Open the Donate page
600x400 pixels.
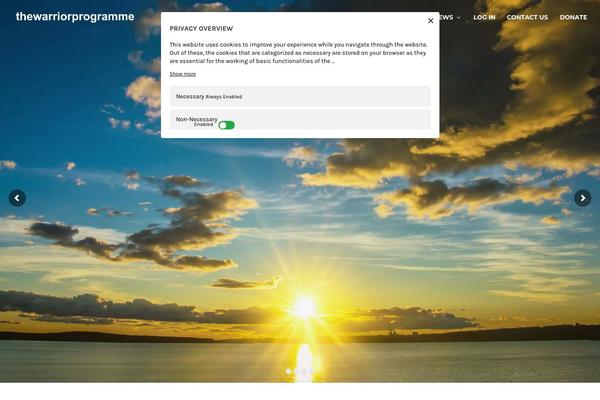(573, 17)
